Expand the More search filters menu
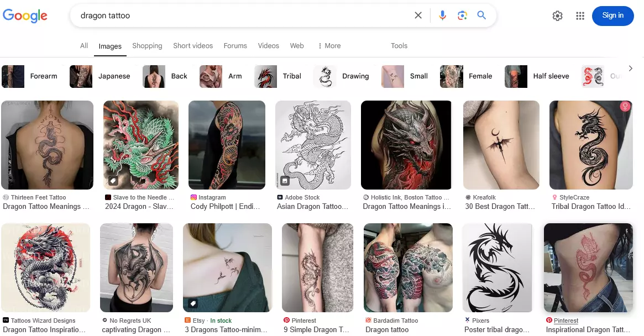The width and height of the screenshot is (644, 336). 329,46
